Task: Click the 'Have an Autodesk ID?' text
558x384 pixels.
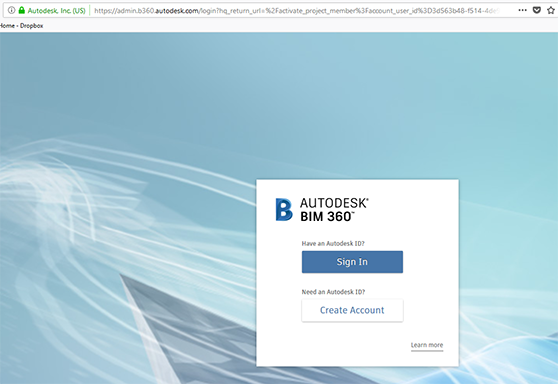Action: (333, 243)
